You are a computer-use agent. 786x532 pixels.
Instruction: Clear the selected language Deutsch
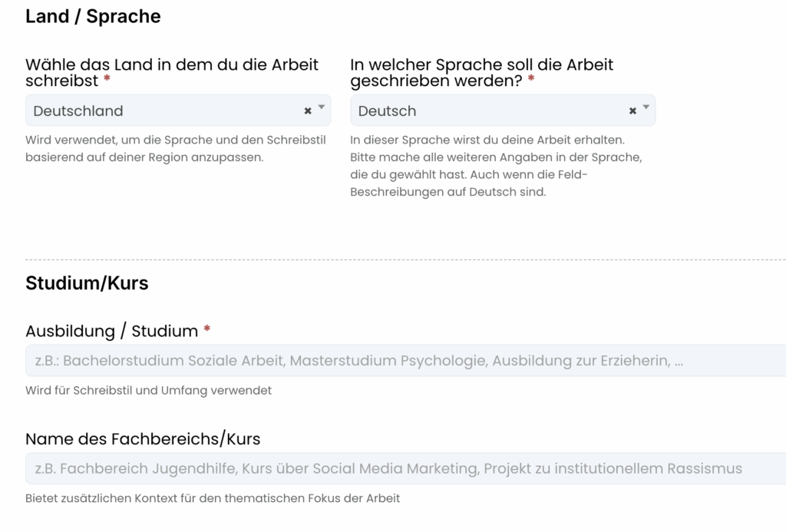[632, 111]
